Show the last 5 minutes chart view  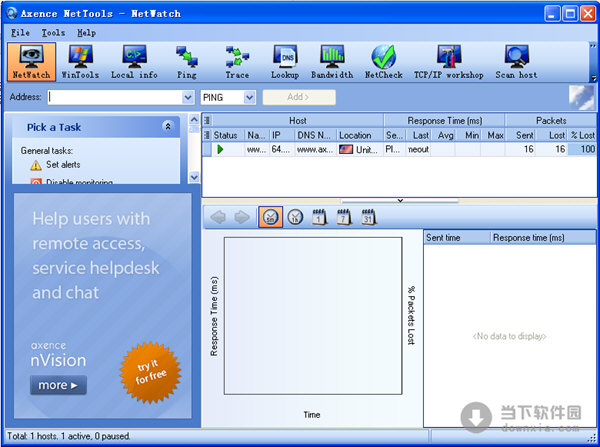pyautogui.click(x=271, y=217)
